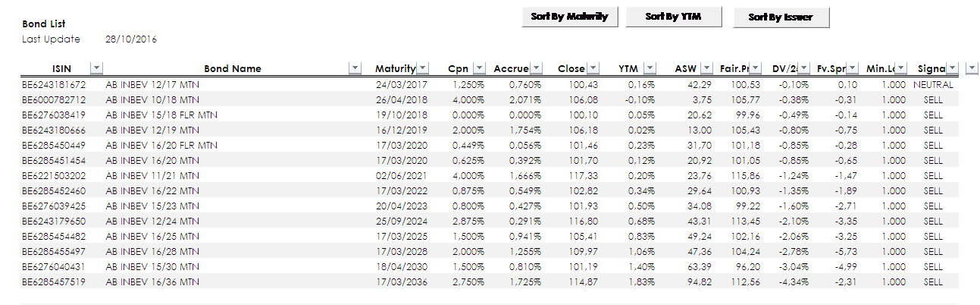Expand the Accrued column filter dropdown
The image size is (980, 305).
537,69
